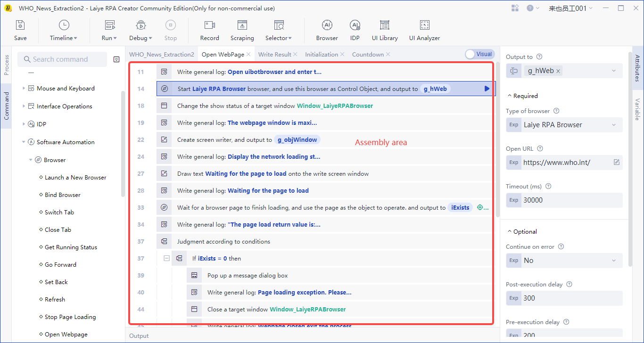Click the collapse-all icon beside search box
The height and width of the screenshot is (343, 644).
pyautogui.click(x=116, y=59)
